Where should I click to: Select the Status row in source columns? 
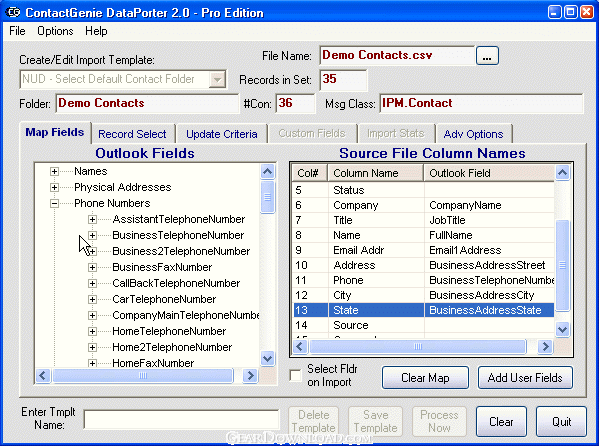click(x=423, y=190)
